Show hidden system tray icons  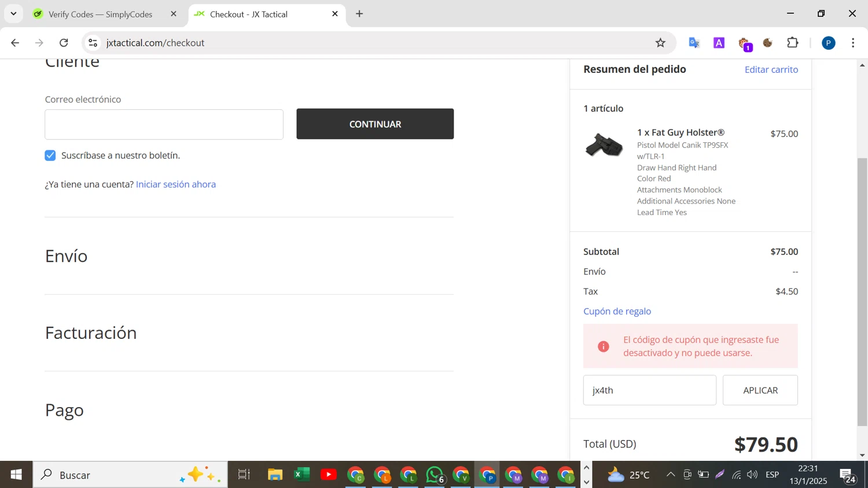click(x=671, y=475)
